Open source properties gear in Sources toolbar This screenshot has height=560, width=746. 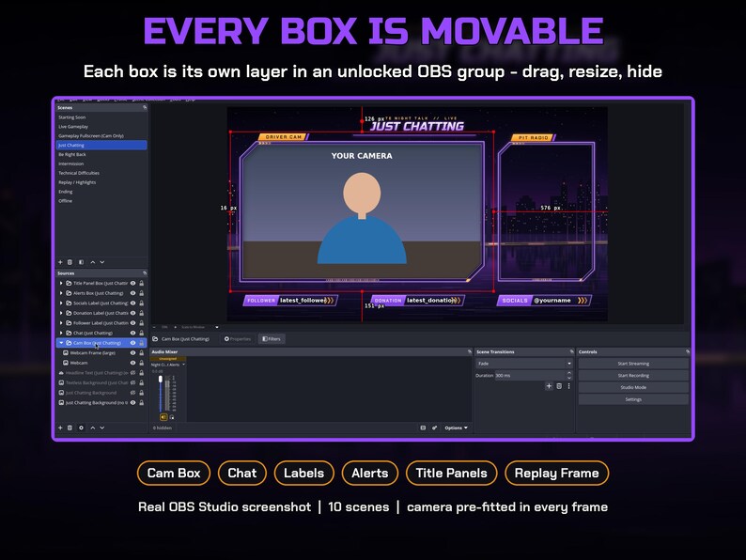coord(81,428)
